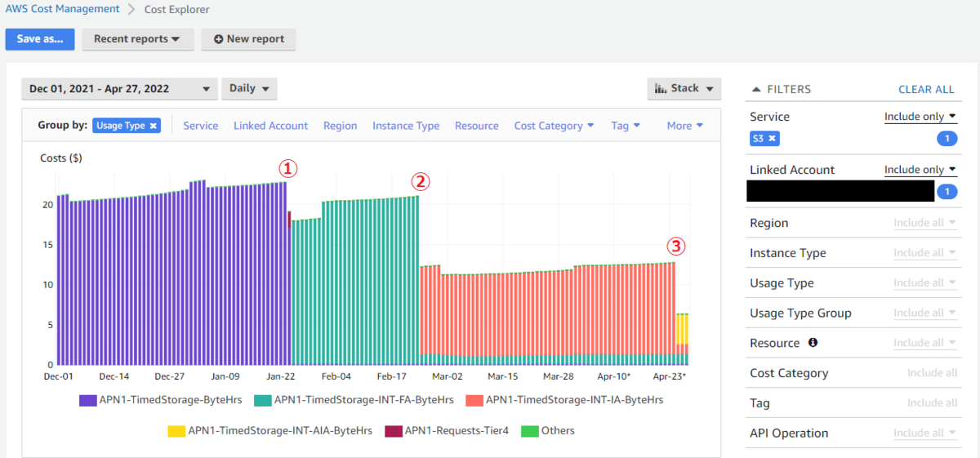Image resolution: width=980 pixels, height=458 pixels.
Task: Go to AWS Cost Management breadcrumb
Action: [62, 9]
